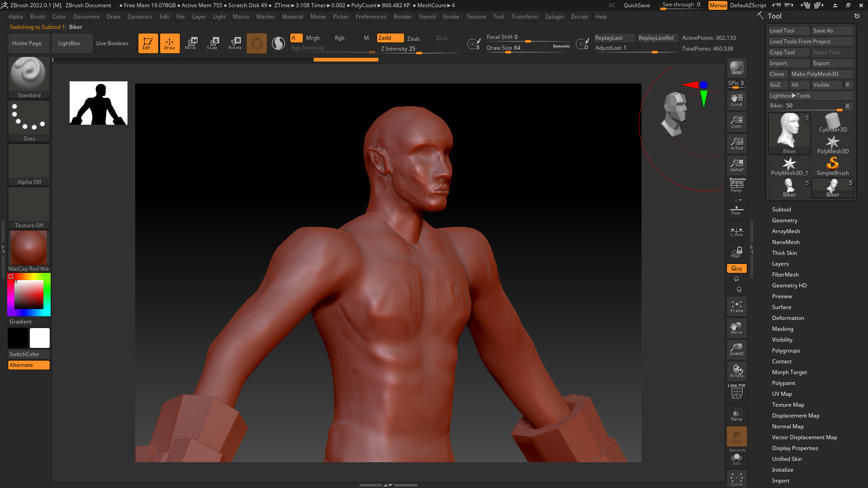Image resolution: width=868 pixels, height=488 pixels.
Task: Open the Stroke menu
Action: [x=450, y=17]
